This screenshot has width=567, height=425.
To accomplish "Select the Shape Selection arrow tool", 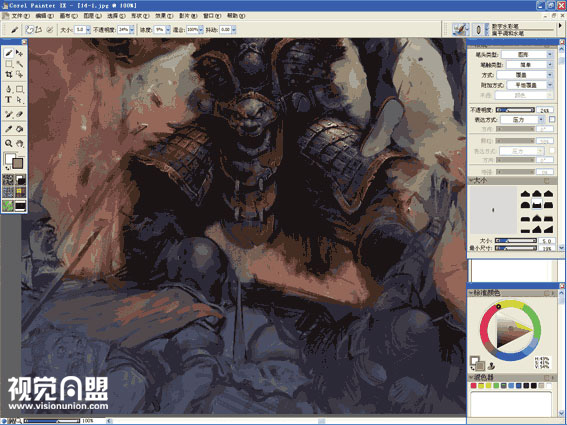I will tap(19, 99).
